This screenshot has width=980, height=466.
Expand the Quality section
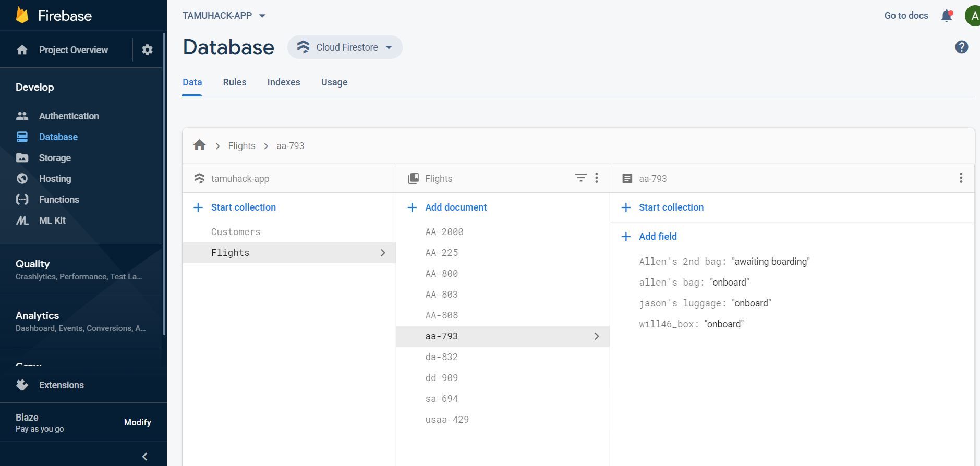click(81, 269)
